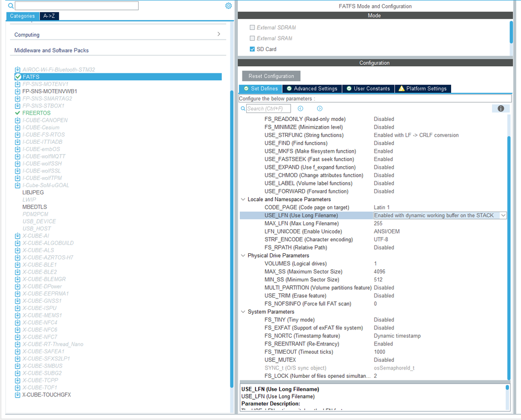Click the green checkmark beside FREERTOS

pos(18,113)
